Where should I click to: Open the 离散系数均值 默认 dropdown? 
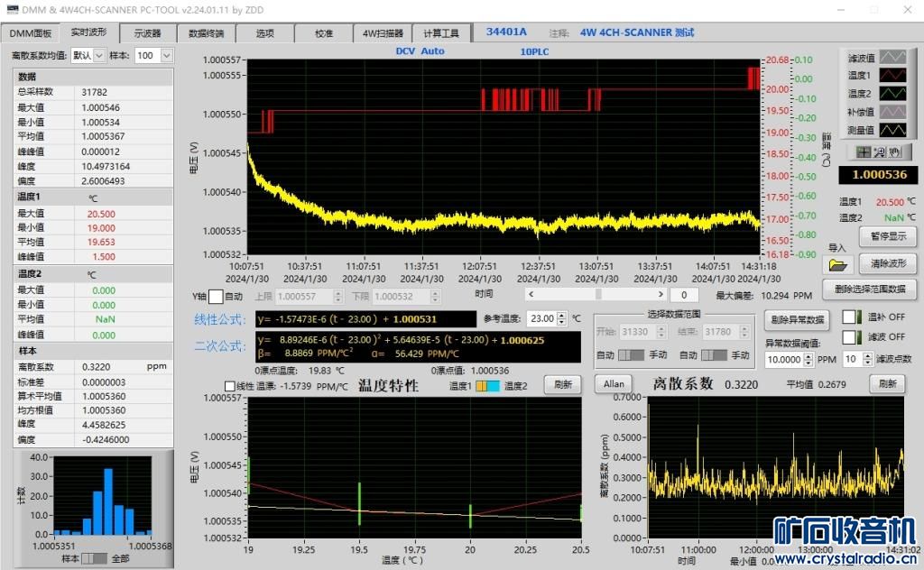tap(99, 55)
